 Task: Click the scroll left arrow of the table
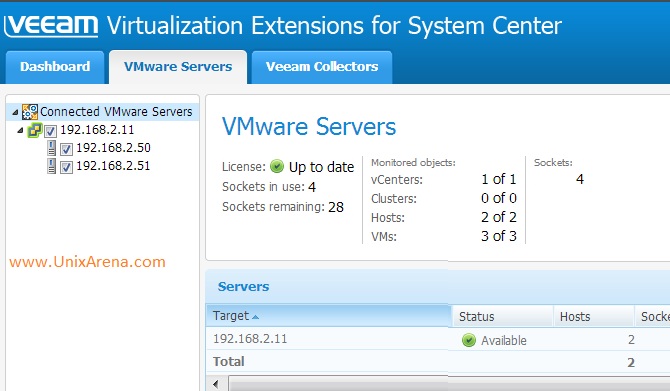coord(216,384)
